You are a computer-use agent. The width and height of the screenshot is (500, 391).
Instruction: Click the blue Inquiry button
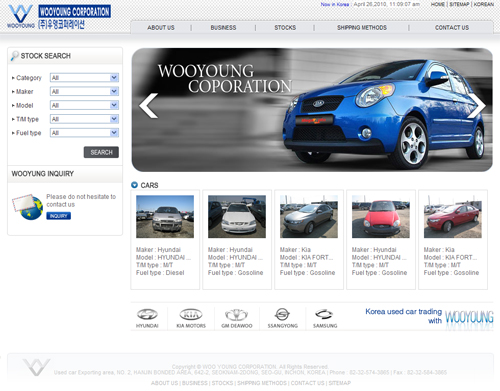point(58,216)
